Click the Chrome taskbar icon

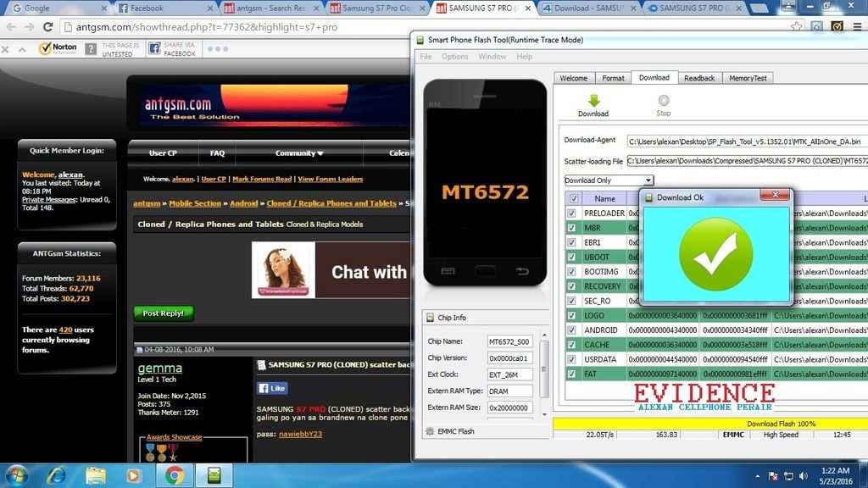point(174,475)
